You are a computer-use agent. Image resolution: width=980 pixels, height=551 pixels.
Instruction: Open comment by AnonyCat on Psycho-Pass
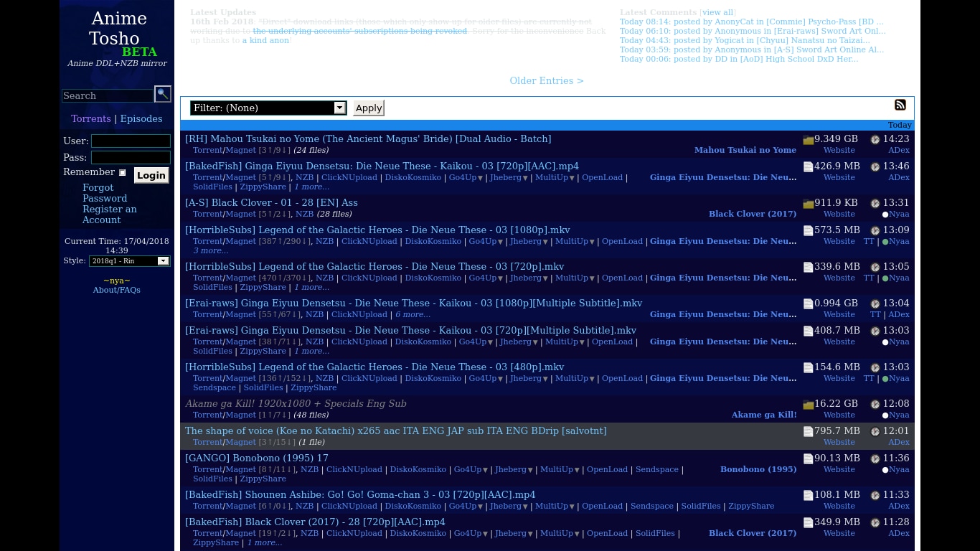[x=752, y=22]
